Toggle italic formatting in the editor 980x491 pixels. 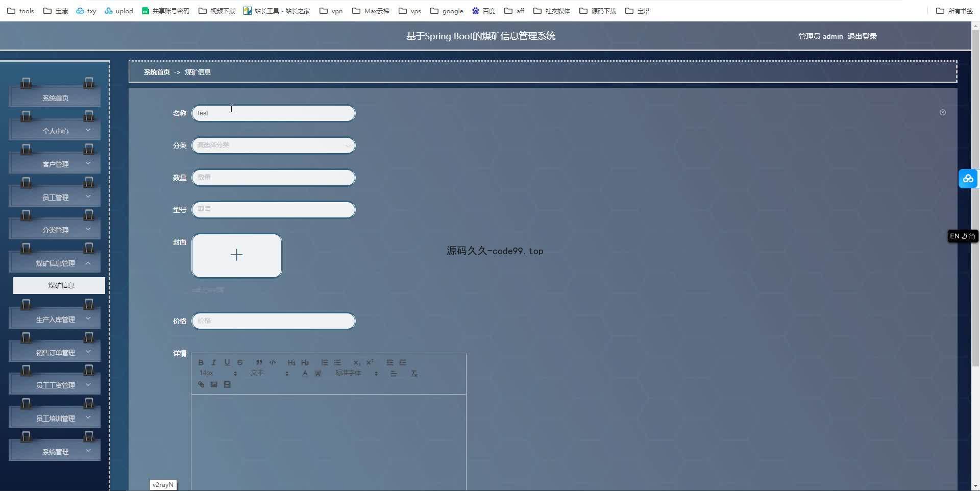(214, 362)
